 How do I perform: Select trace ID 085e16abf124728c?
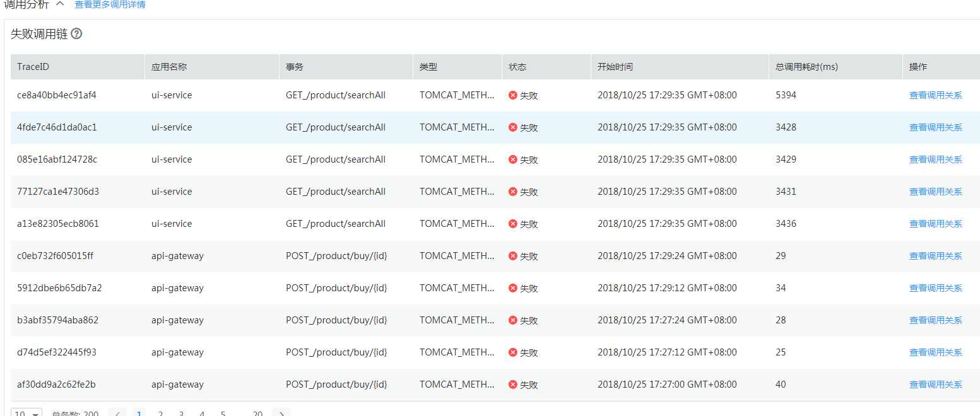(57, 159)
